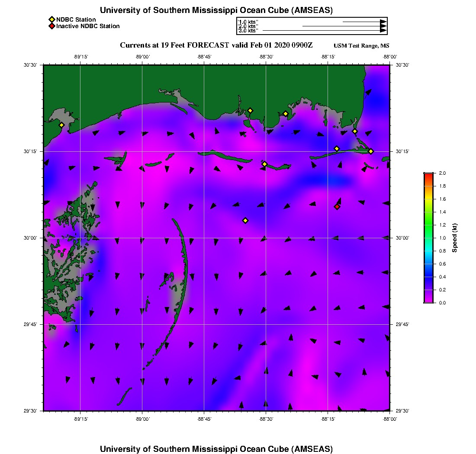
Task: Select the easternmost yellow NDBC station marker
Action: point(371,151)
